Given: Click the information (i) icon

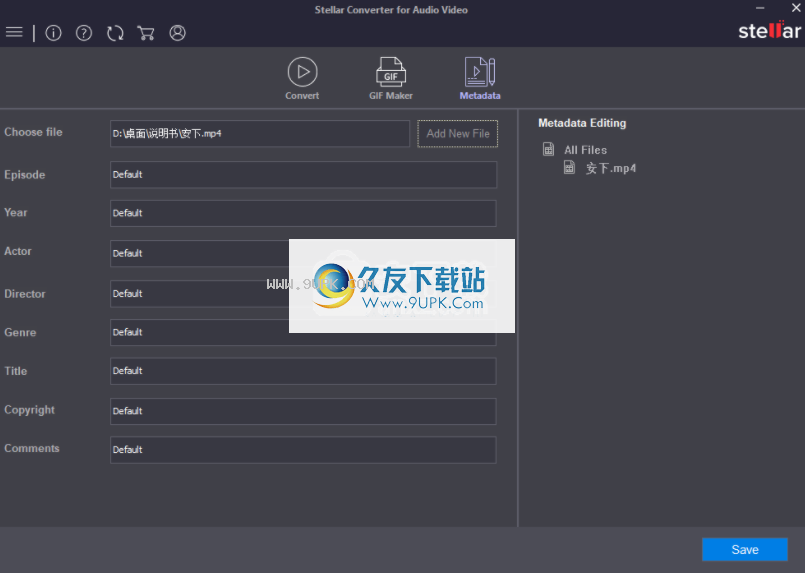Looking at the screenshot, I should (x=53, y=33).
